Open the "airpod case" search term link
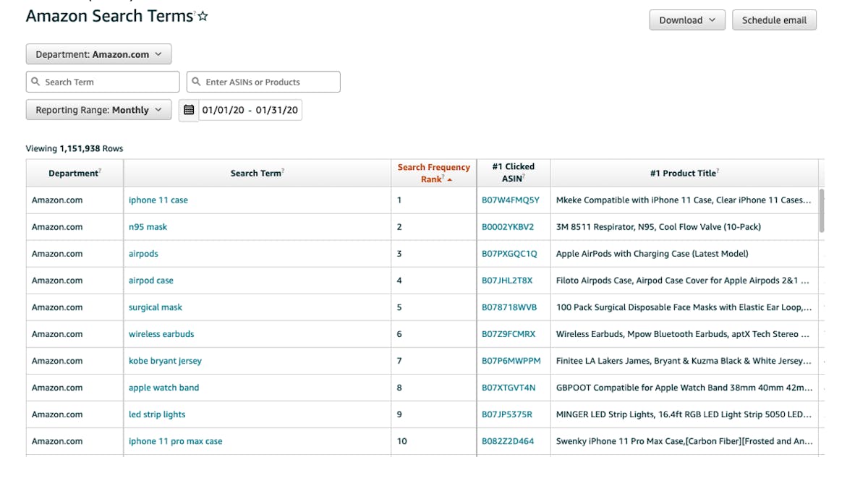868x478 pixels. click(x=151, y=281)
